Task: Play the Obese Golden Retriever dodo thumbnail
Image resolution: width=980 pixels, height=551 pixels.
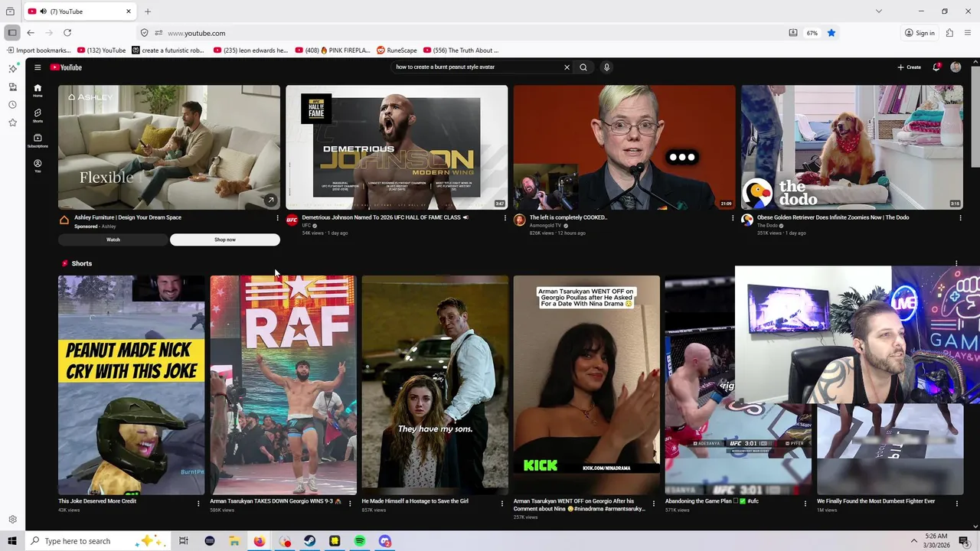Action: pos(851,147)
